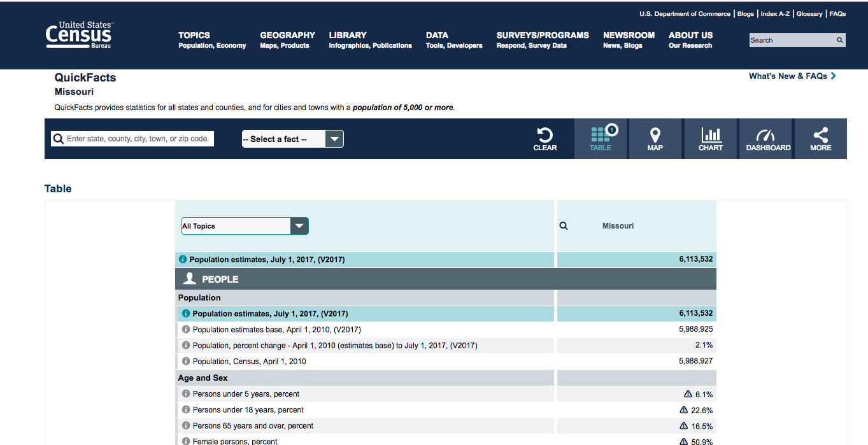Click warning triangle beside 6.1% value
Image resolution: width=868 pixels, height=445 pixels.
pos(688,394)
